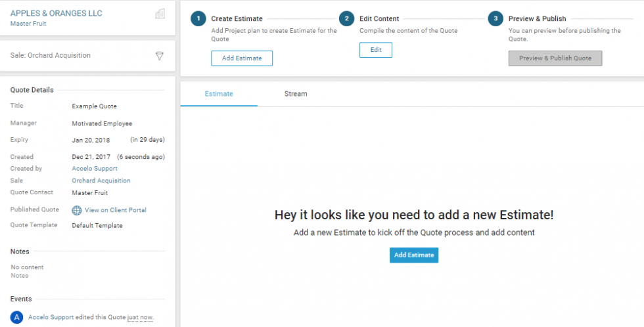
Task: Click the Edit button under Edit Content
Action: [375, 50]
